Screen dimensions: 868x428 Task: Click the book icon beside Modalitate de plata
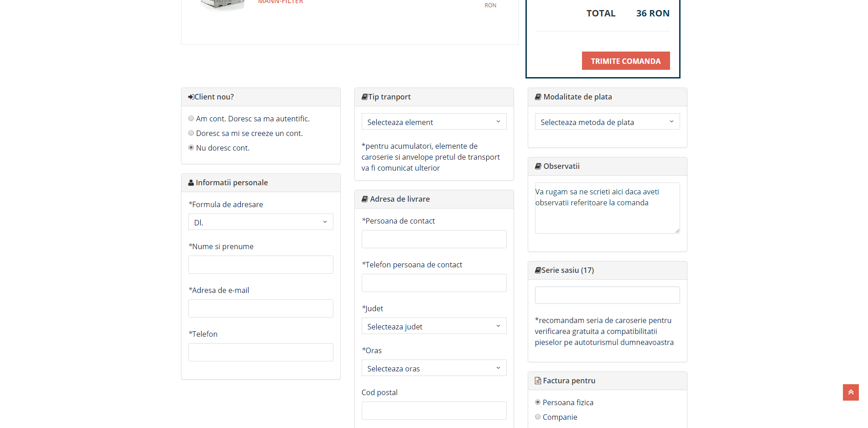(x=538, y=97)
